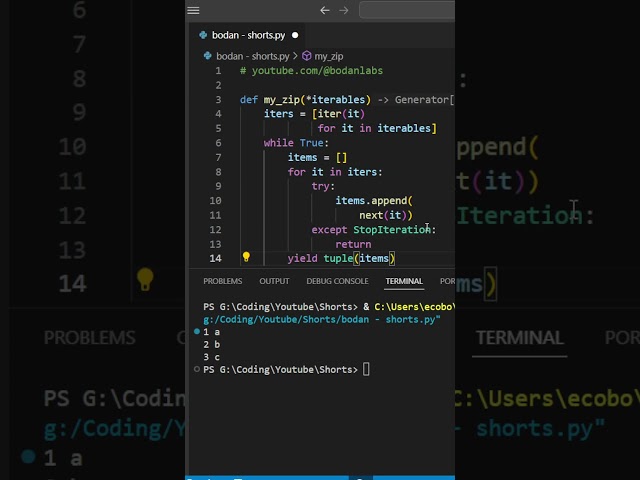
Task: Click the 'while True:' line
Action: pos(296,143)
